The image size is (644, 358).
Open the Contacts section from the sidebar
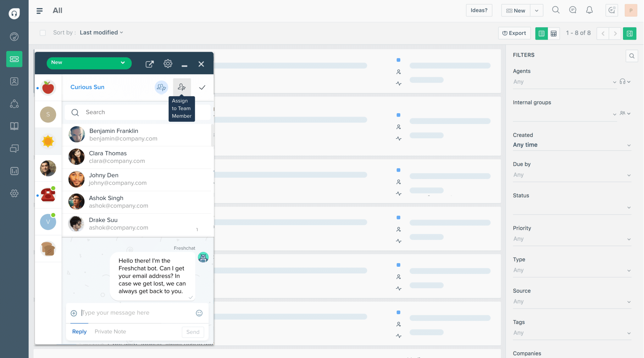(x=14, y=81)
